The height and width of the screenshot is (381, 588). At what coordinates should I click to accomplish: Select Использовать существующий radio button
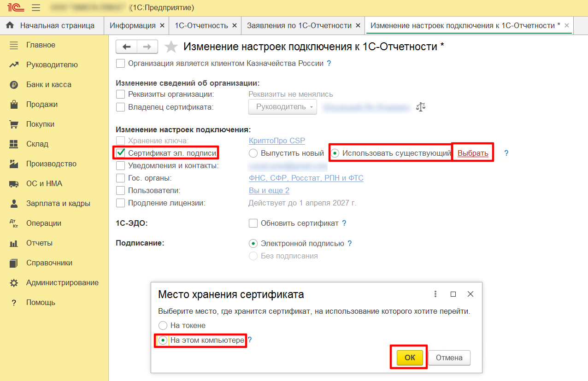(x=335, y=153)
